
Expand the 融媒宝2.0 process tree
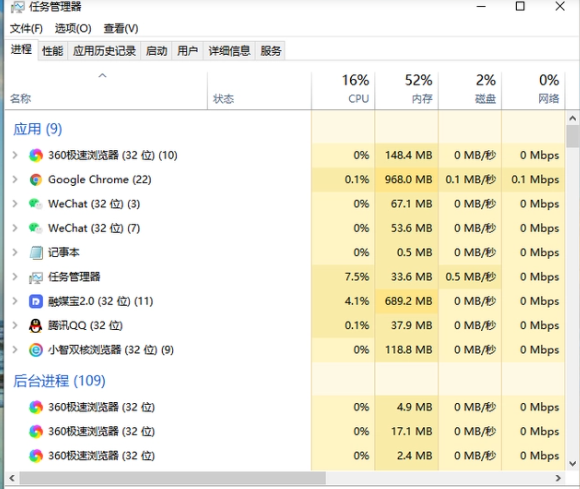15,301
